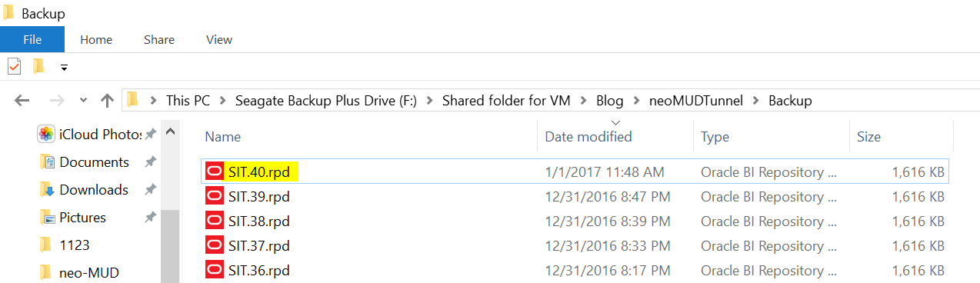Open the File menu tab
Image resolution: width=980 pixels, height=283 pixels.
point(32,39)
